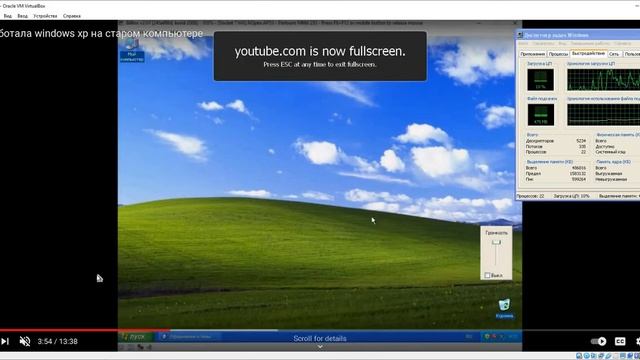Turn on closed captions (CC) button

pos(620,341)
